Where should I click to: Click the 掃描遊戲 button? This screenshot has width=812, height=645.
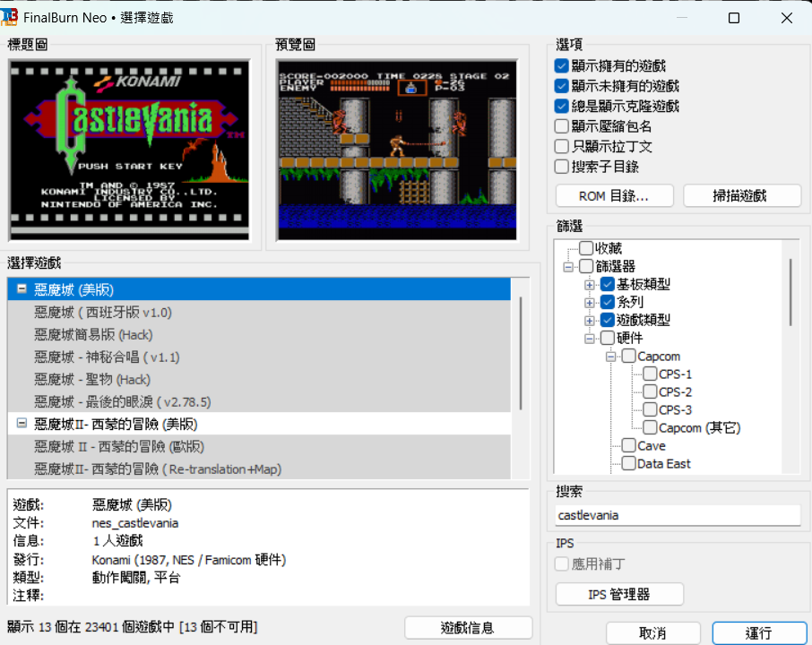click(x=741, y=196)
